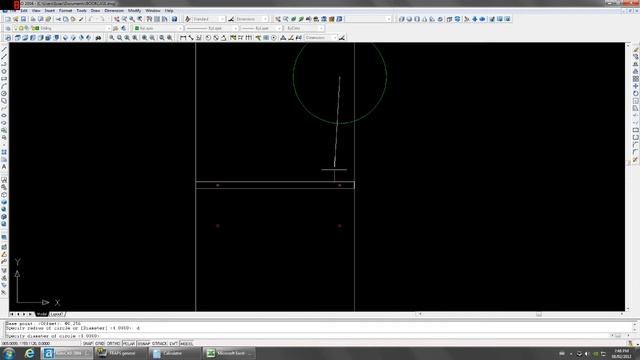640x360 pixels.
Task: Click the Zoom Extents icon at the toolbar end
Action: [170, 38]
